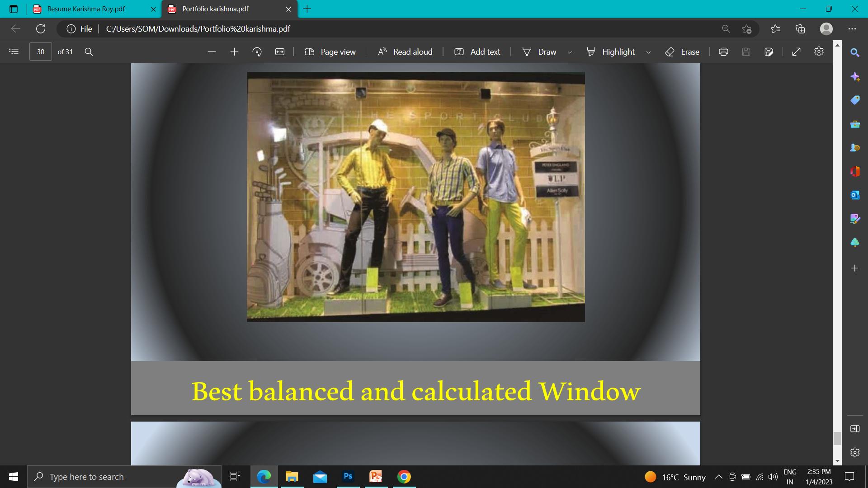This screenshot has width=868, height=488.
Task: Toggle the Erase tool
Action: pos(682,52)
